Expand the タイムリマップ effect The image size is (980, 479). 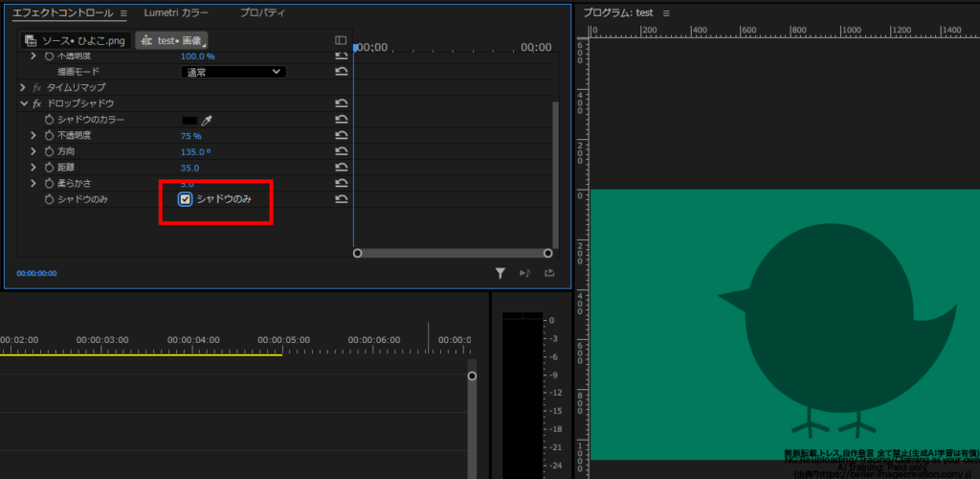(23, 87)
